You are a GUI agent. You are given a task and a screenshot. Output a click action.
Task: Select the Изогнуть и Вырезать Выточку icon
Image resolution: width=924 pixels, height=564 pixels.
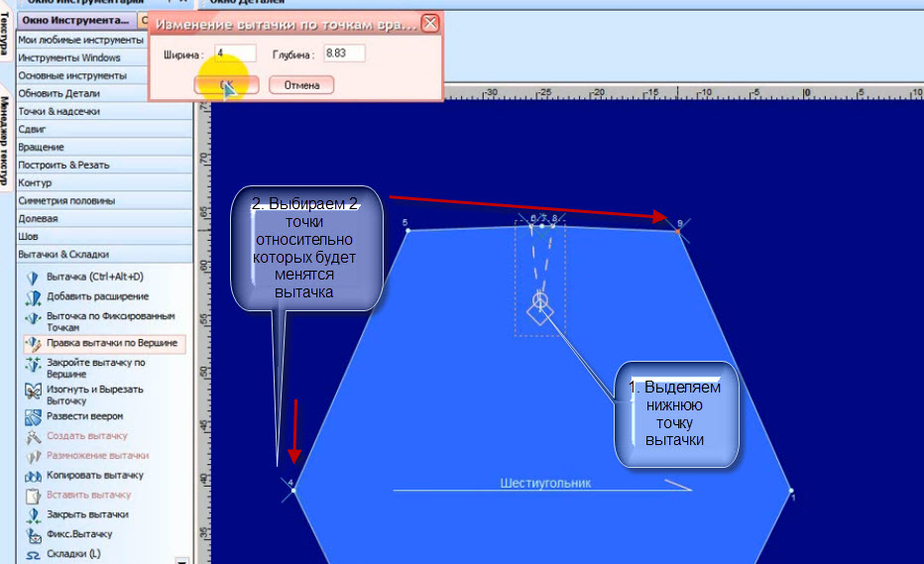pyautogui.click(x=33, y=392)
